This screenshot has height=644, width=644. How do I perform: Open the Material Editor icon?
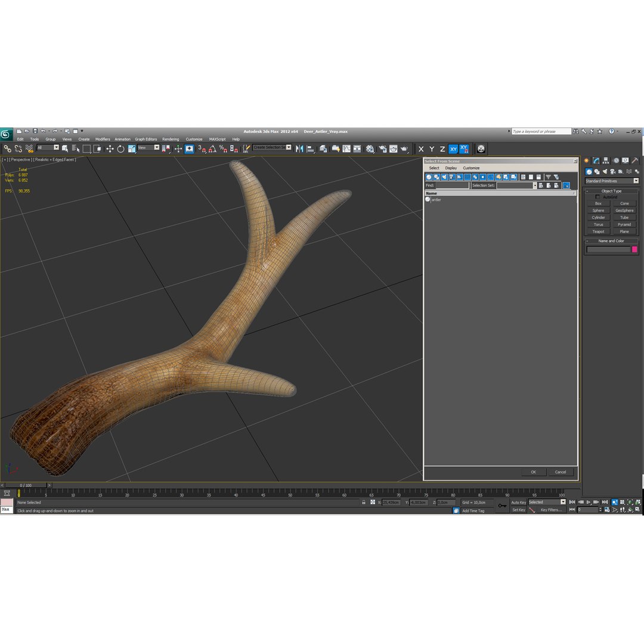tap(370, 148)
